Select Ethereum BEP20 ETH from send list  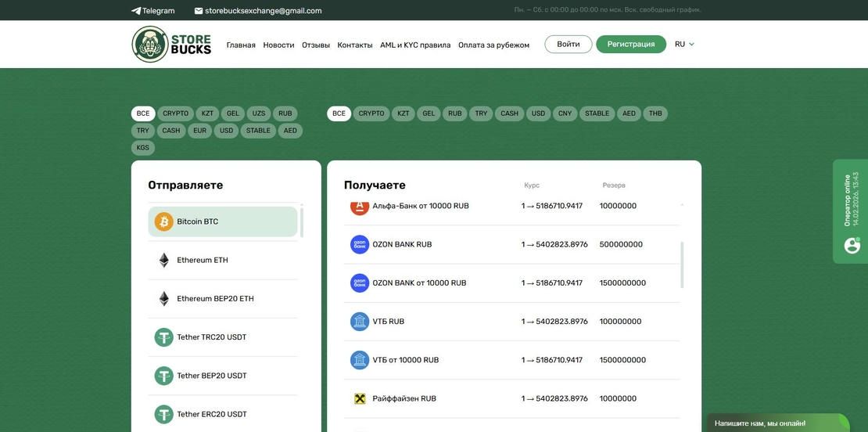pyautogui.click(x=215, y=299)
